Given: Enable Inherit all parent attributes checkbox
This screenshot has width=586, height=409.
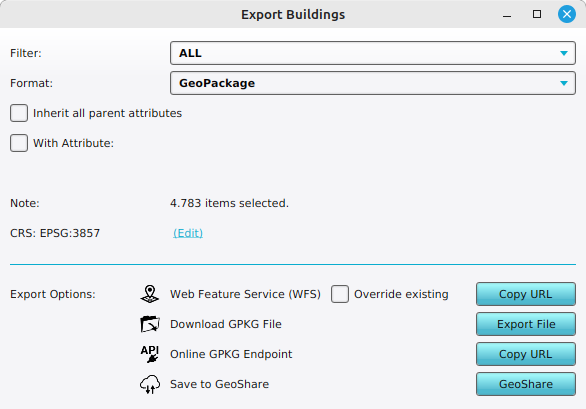Looking at the screenshot, I should (x=19, y=113).
